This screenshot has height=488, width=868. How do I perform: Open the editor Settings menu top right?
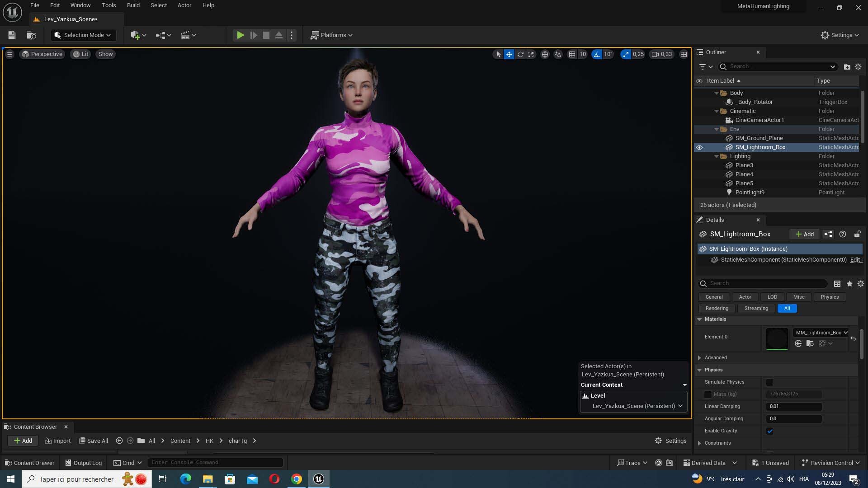[840, 35]
